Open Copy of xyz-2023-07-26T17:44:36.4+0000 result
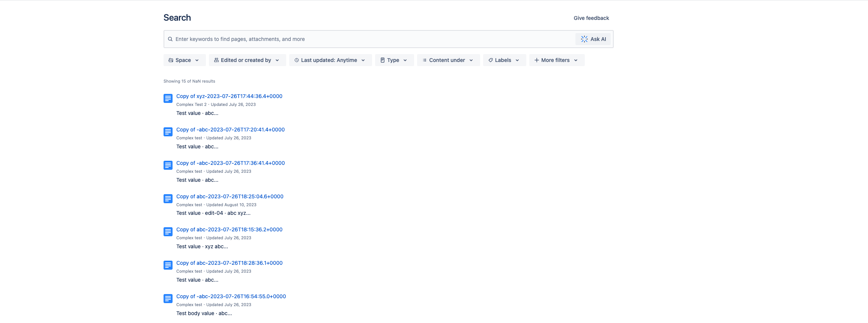 229,96
